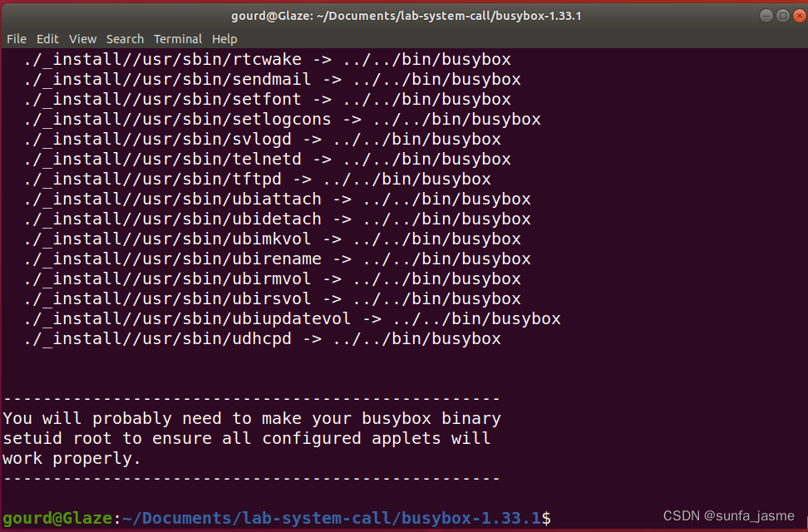
Task: Click the ubidetach symlink output line
Action: point(278,219)
